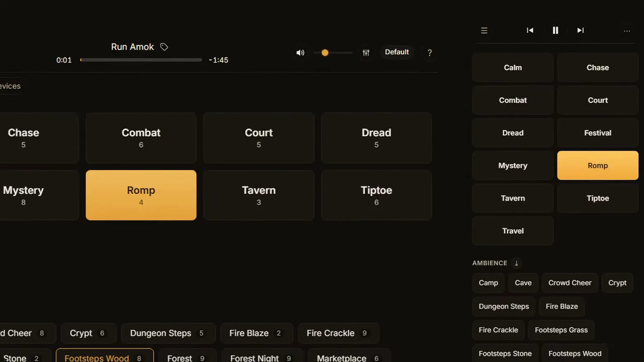
Task: Open the Default preset dropdown
Action: tap(397, 52)
